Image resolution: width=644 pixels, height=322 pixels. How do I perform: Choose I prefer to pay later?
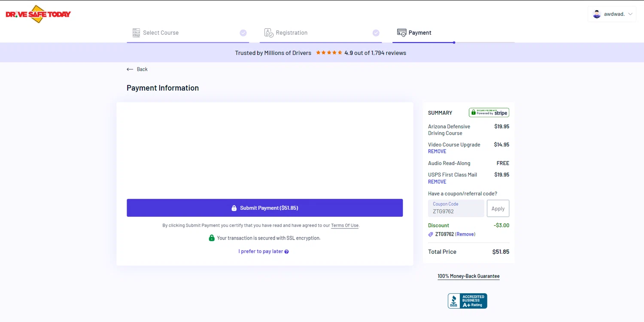(x=261, y=251)
